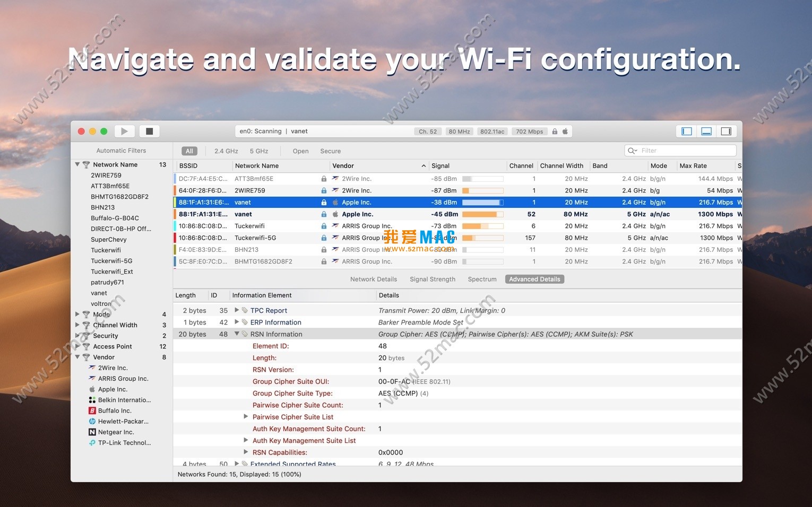Select the All filter pill
The width and height of the screenshot is (812, 507).
189,151
